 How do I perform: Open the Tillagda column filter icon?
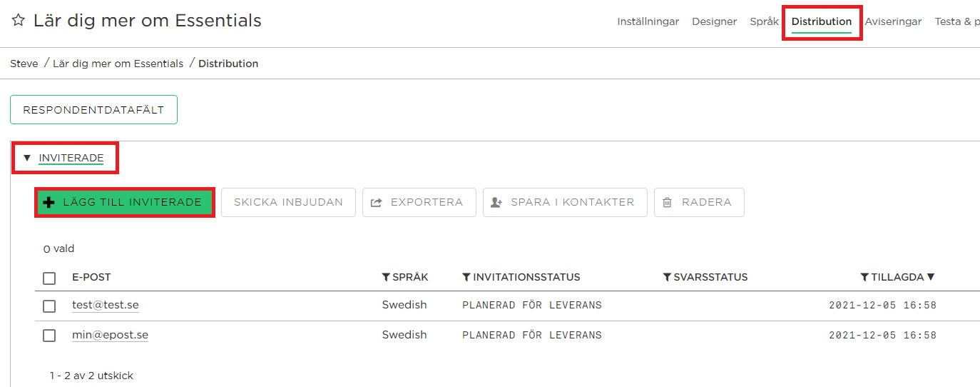point(864,277)
